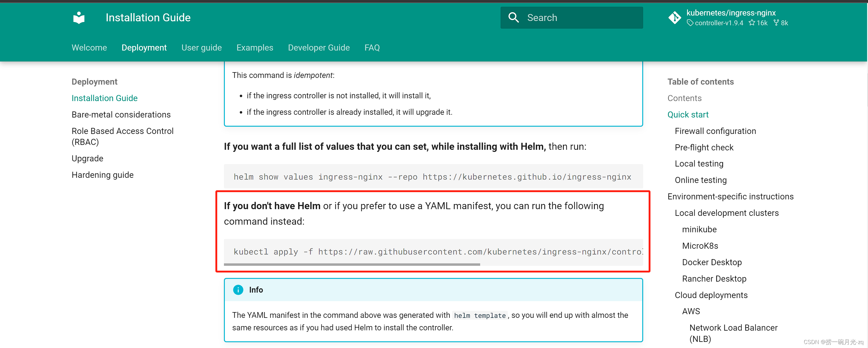Jump to Quick start section
This screenshot has width=868, height=348.
[x=688, y=114]
